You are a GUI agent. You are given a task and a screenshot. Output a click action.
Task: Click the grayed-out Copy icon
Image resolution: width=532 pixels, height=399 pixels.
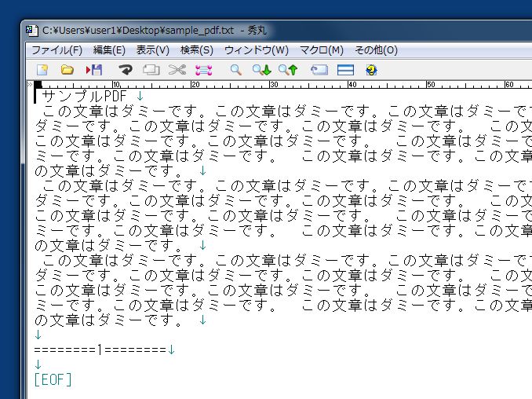pyautogui.click(x=151, y=70)
